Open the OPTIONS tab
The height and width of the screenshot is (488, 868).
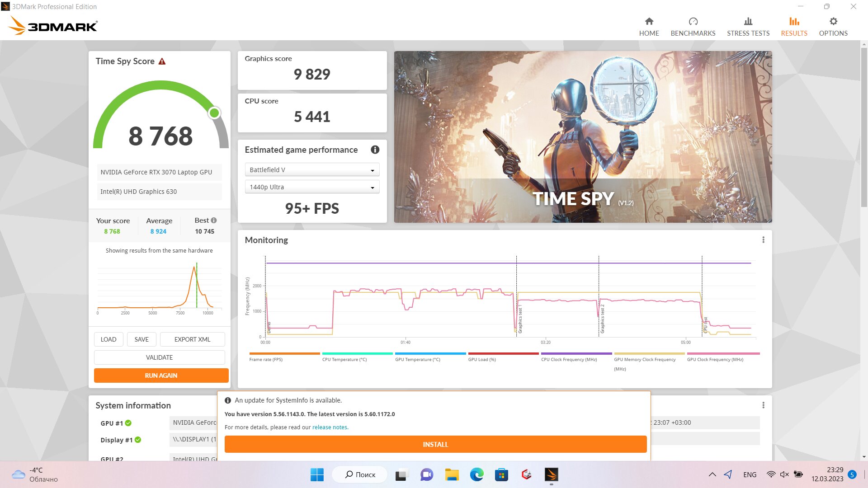click(833, 27)
